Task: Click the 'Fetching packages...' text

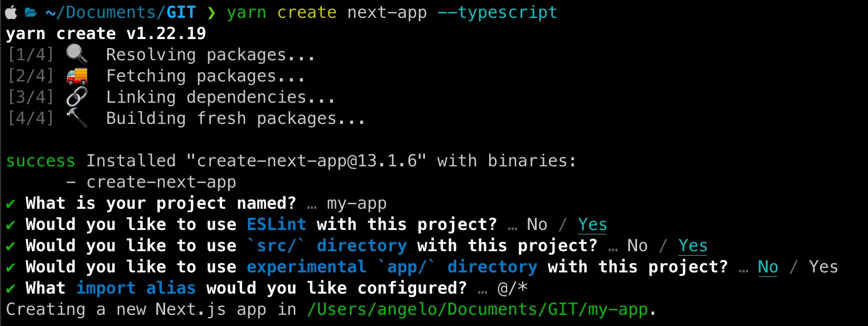Action: pos(206,76)
